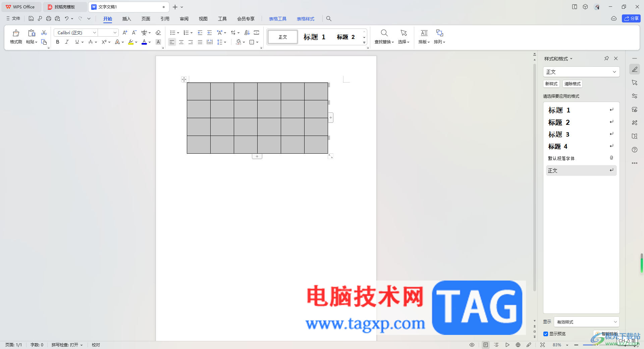Toggle eye-protection mode icon in status bar
The width and height of the screenshot is (644, 349).
pos(472,345)
